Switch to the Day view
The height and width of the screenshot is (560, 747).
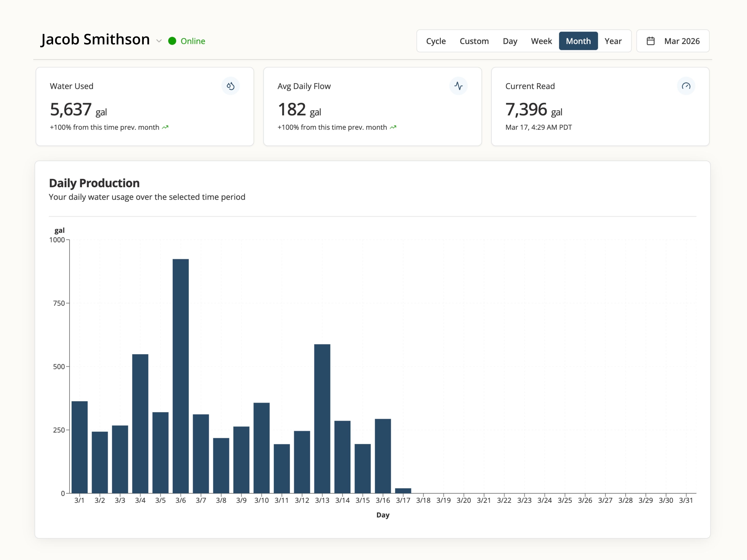click(x=510, y=41)
